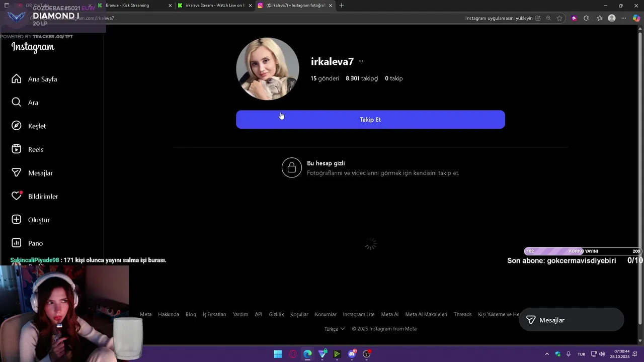This screenshot has height=362, width=644.
Task: Open the Reels icon in sidebar
Action: point(17,149)
